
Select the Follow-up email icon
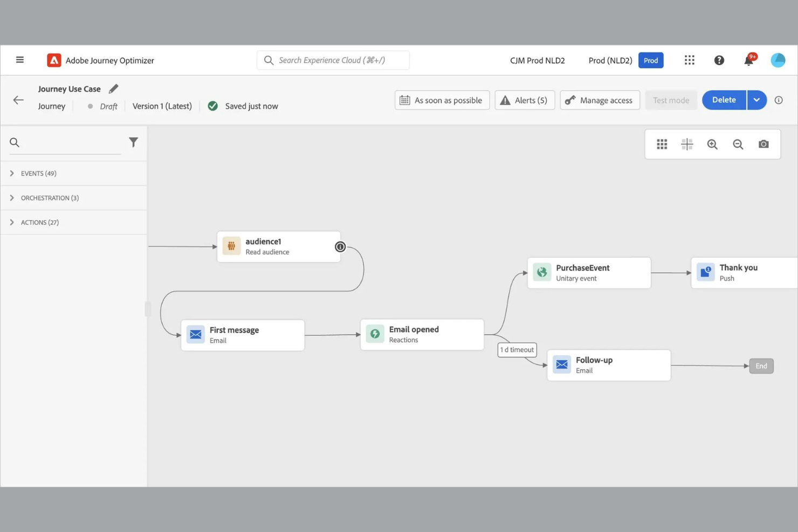[561, 365]
